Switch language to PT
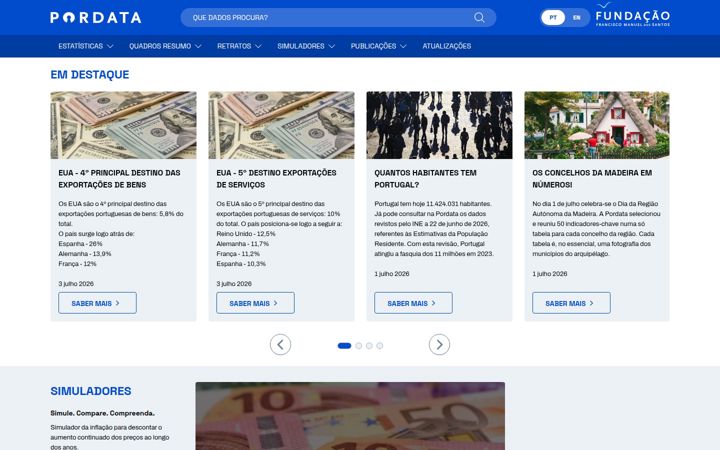The height and width of the screenshot is (450, 720). click(x=553, y=17)
